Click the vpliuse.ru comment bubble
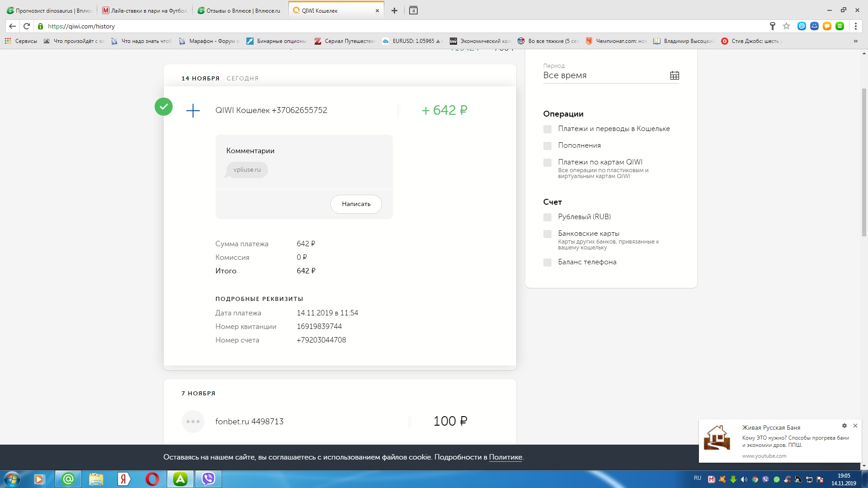Screen dimensions: 868x488 click(247, 170)
